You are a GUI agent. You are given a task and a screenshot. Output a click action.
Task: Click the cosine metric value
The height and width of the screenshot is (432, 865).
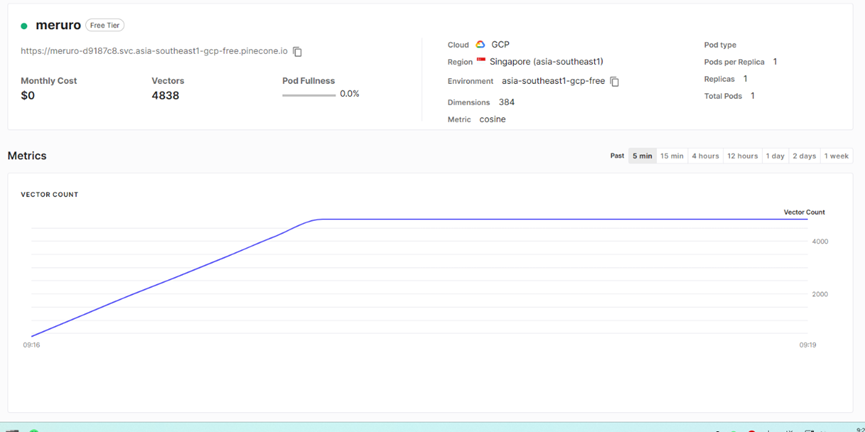pos(492,119)
